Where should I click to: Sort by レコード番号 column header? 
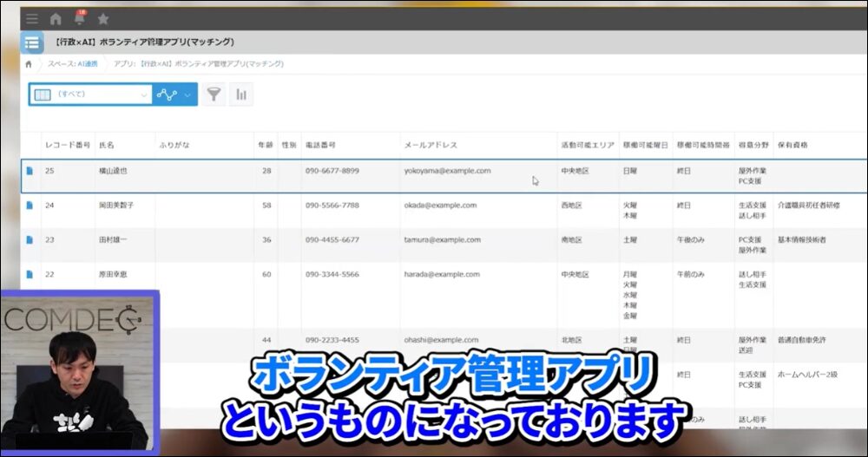pos(67,145)
